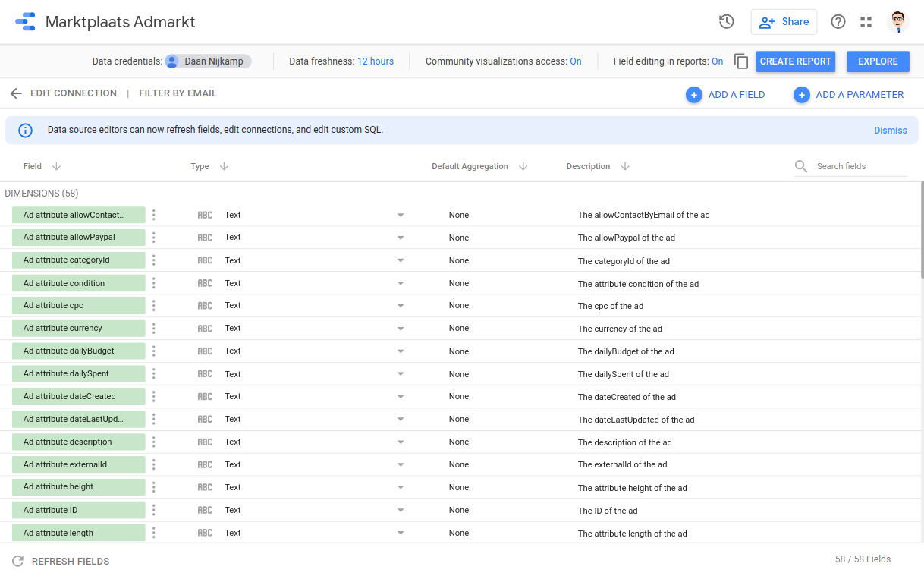Click the refresh fields icon
The width and height of the screenshot is (924, 576).
pos(17,562)
